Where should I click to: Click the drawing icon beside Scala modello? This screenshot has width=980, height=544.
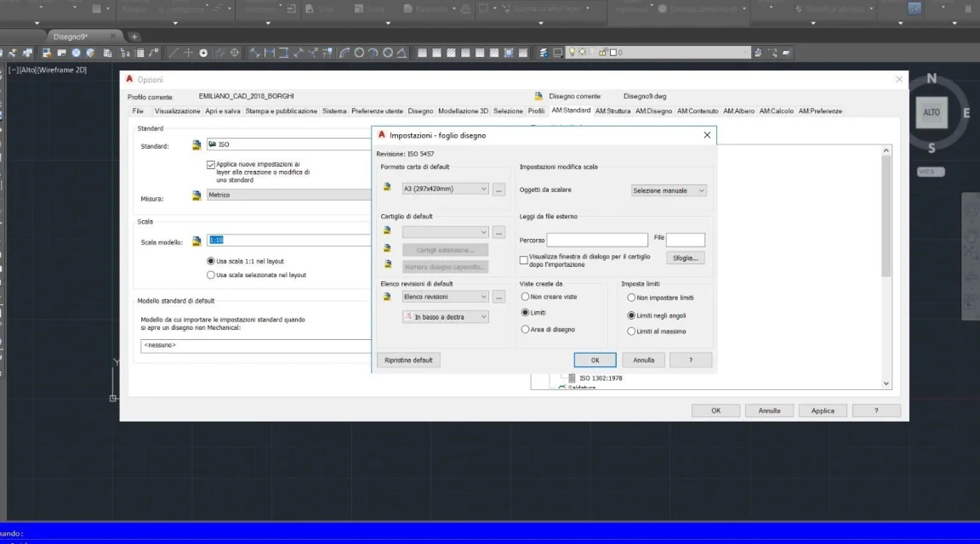pos(197,241)
